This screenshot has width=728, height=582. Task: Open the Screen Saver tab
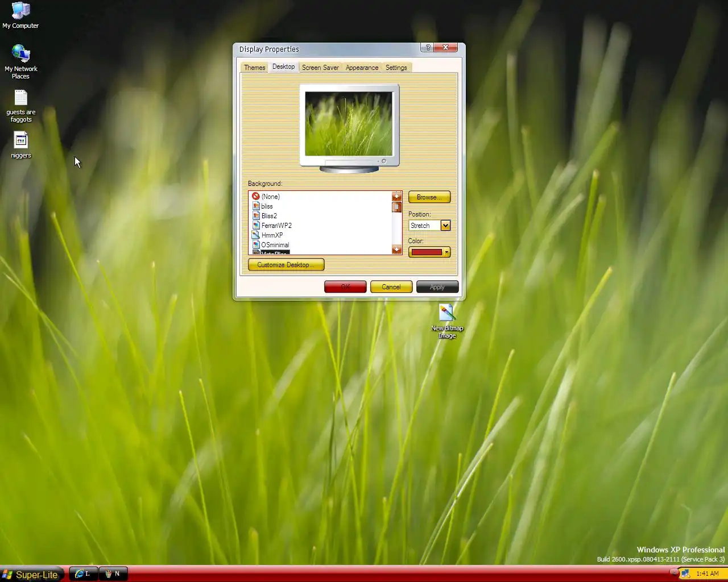coord(320,68)
